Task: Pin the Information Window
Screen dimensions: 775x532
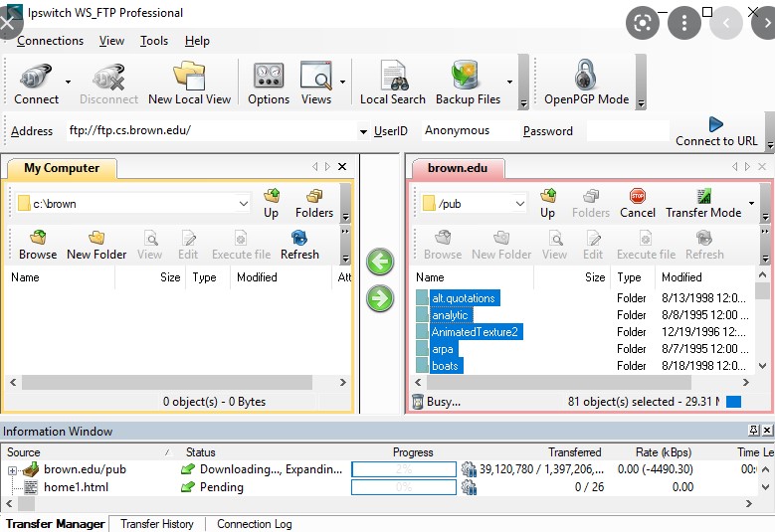Action: coord(753,431)
